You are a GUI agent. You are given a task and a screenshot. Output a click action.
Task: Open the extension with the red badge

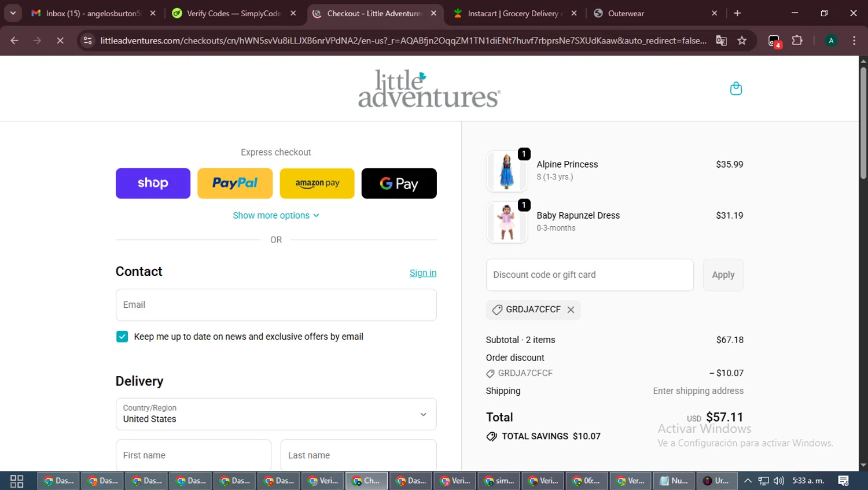[774, 41]
